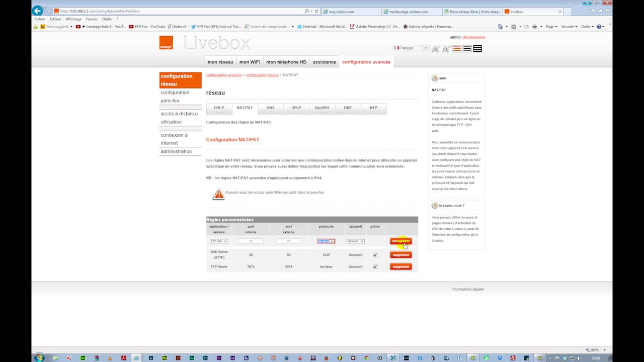Image resolution: width=644 pixels, height=362 pixels.
Task: Open the protocole dropdown
Action: pos(326,241)
